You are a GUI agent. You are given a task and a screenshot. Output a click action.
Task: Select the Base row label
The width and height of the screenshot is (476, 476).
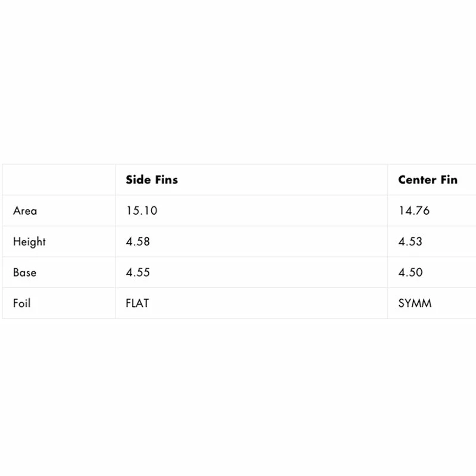point(24,273)
